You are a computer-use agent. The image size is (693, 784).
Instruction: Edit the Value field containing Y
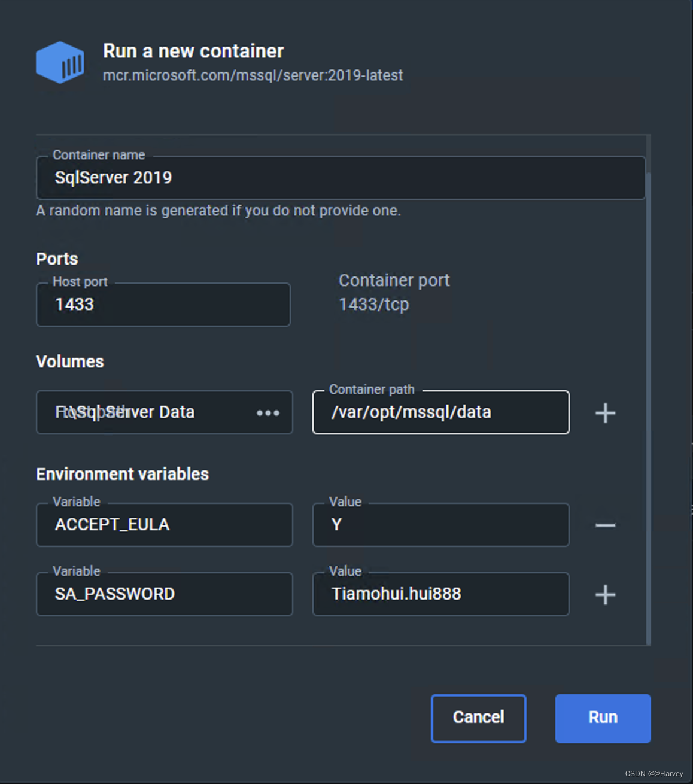click(x=440, y=525)
